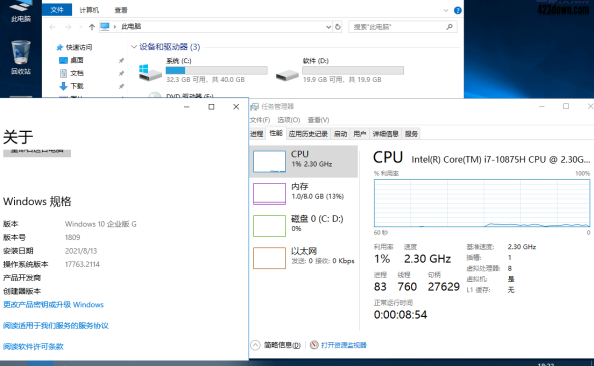Viewport: 594px width, 366px height.
Task: Select Memory graph in Task Manager sidebar
Action: click(x=269, y=194)
